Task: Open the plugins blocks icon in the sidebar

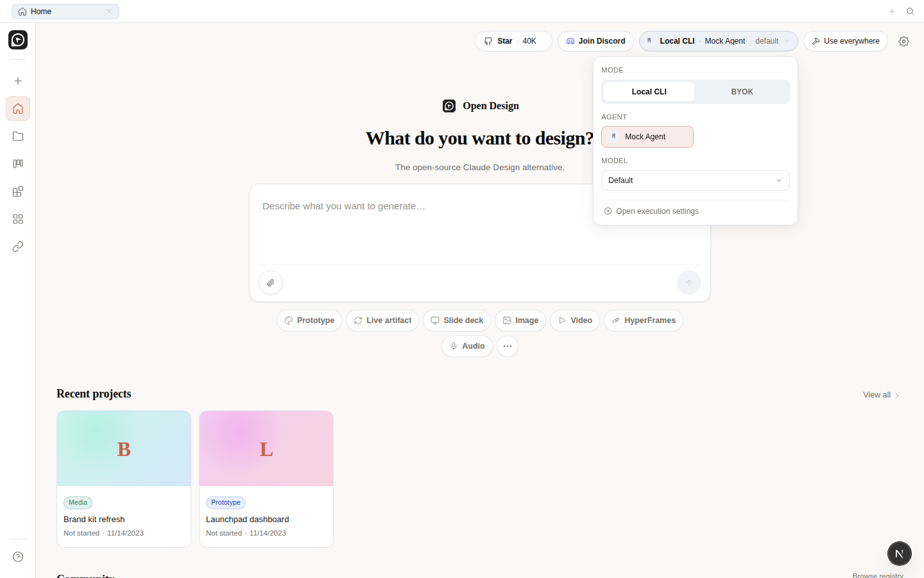Action: [x=18, y=191]
